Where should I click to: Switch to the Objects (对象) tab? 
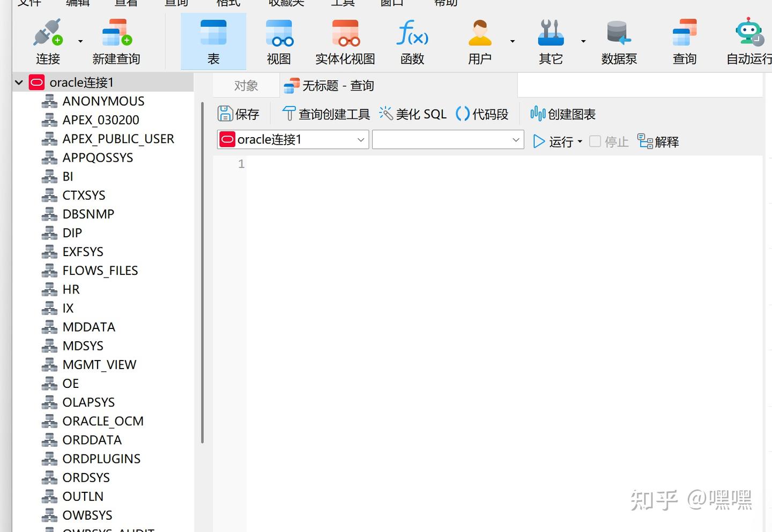pos(246,86)
